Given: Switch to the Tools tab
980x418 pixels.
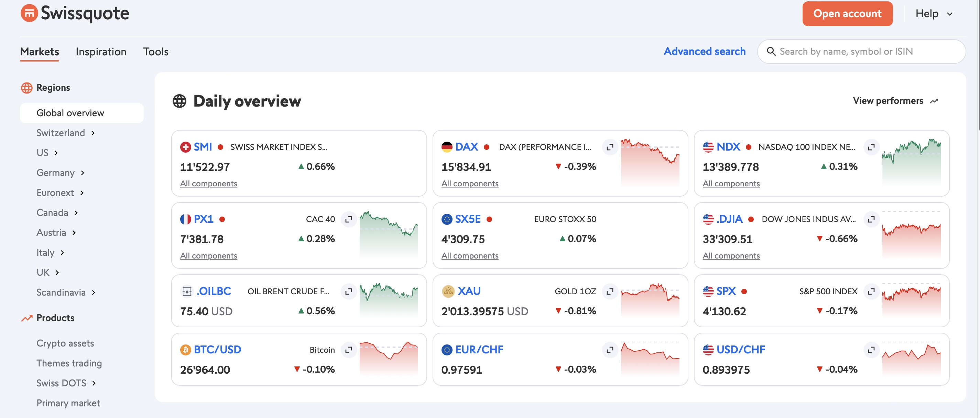Looking at the screenshot, I should [156, 52].
